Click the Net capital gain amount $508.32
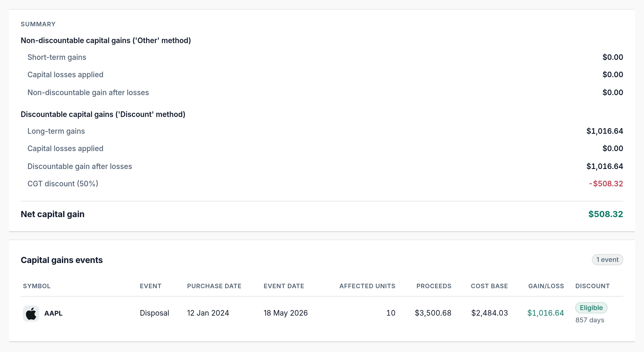 [x=606, y=214]
